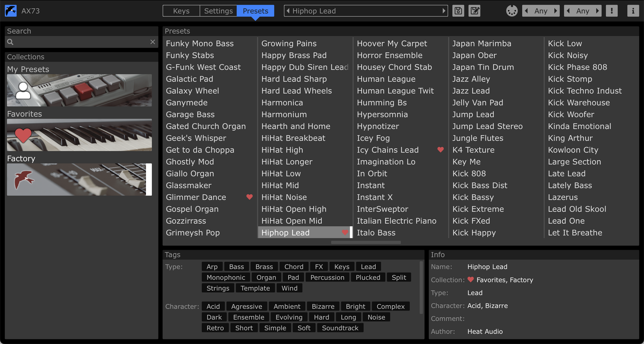
Task: Load the Kick 808 preset
Action: click(x=469, y=173)
